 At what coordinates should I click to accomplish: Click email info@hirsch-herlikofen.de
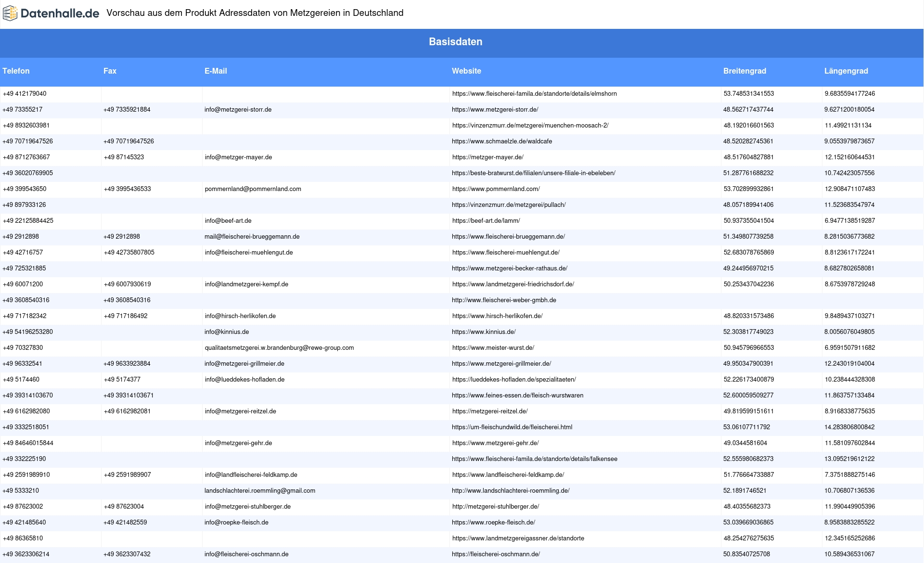click(240, 316)
